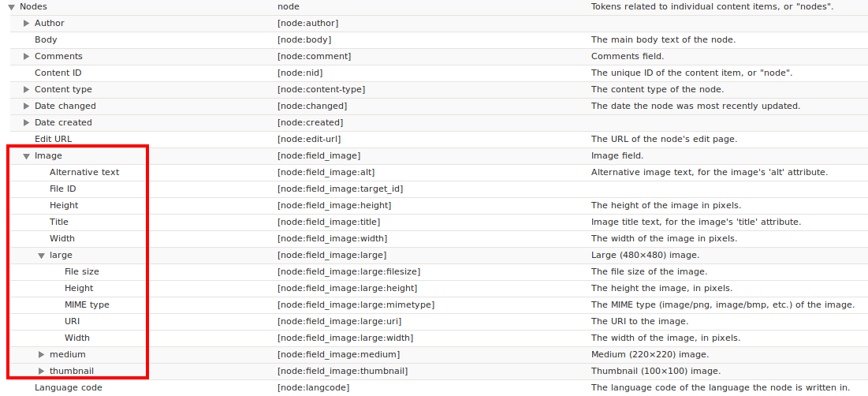Collapse the Nodes tree group

(12, 7)
